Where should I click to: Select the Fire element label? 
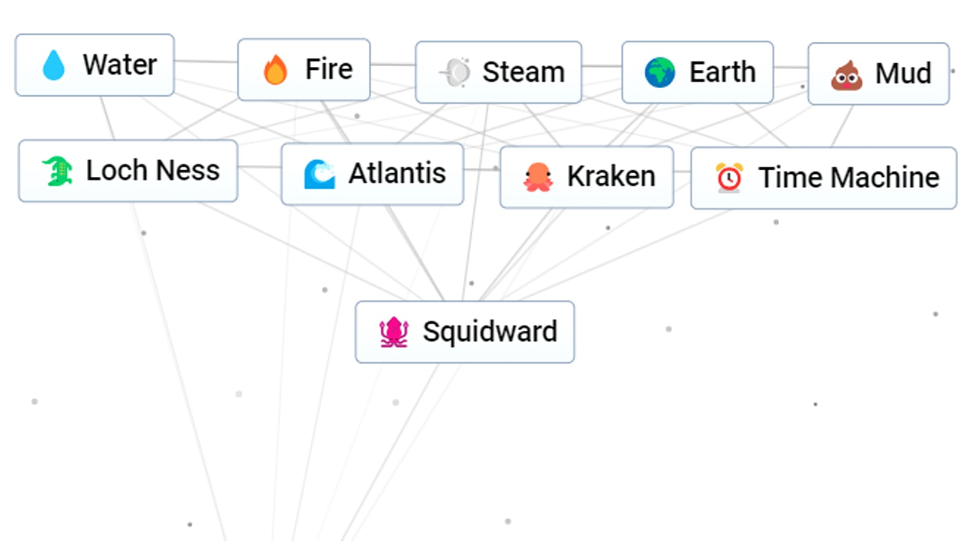point(329,69)
